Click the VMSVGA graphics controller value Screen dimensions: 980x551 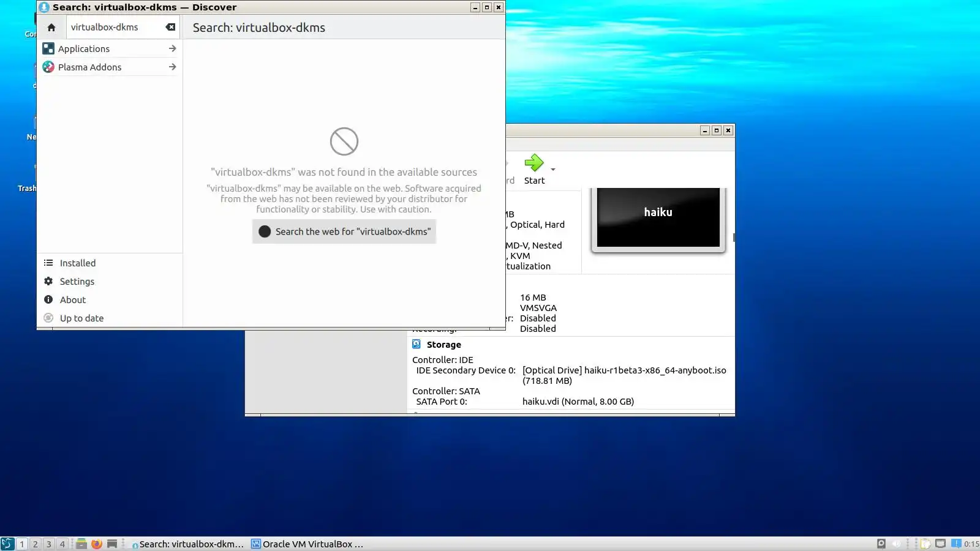(x=538, y=308)
